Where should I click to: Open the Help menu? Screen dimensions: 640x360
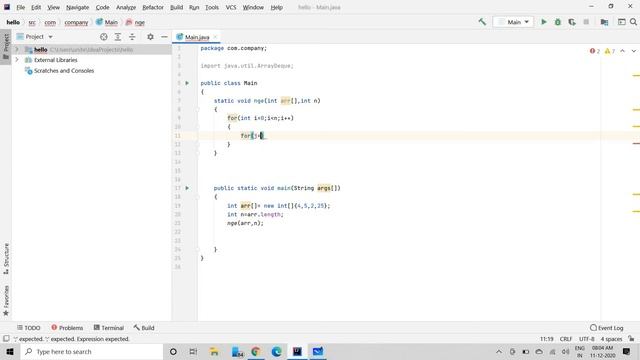tap(277, 7)
